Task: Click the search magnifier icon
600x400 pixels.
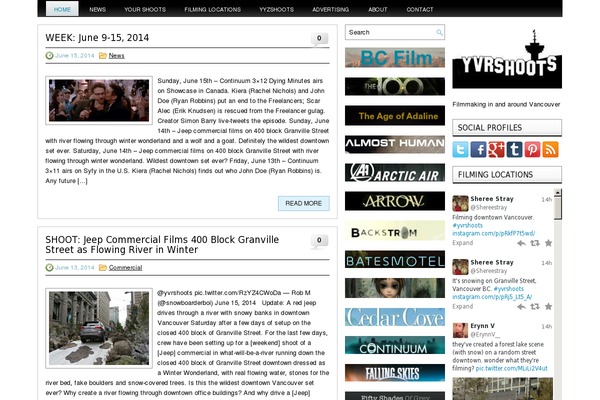Action: (x=439, y=33)
